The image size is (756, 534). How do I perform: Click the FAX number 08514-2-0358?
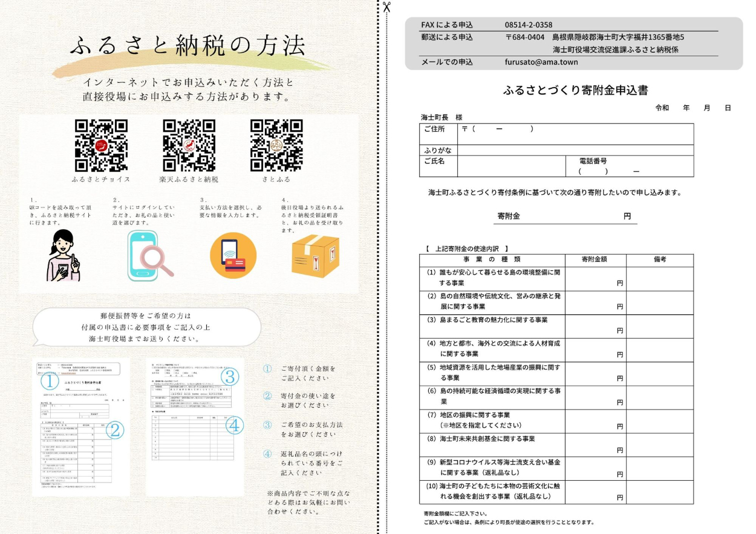[x=528, y=25]
